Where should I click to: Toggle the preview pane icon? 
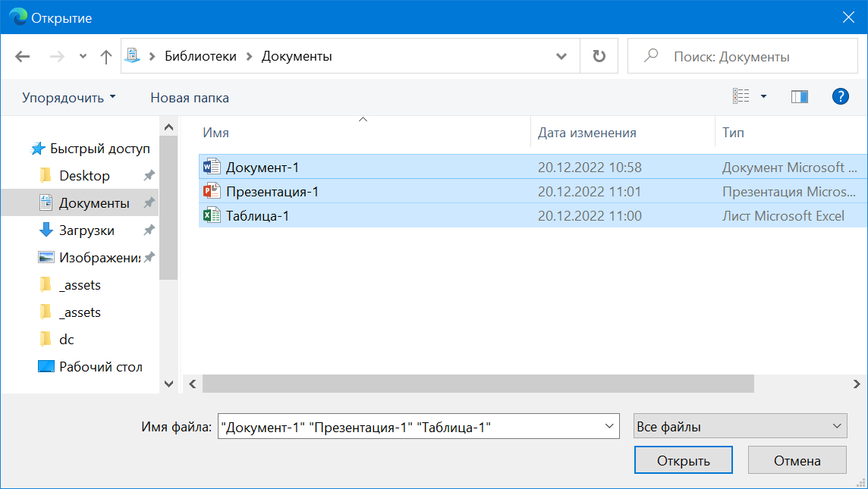coord(799,97)
